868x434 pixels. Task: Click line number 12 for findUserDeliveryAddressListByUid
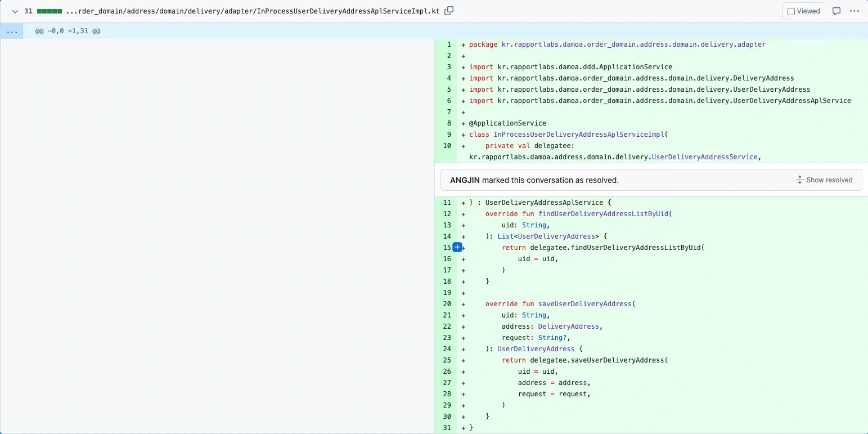[x=447, y=214]
